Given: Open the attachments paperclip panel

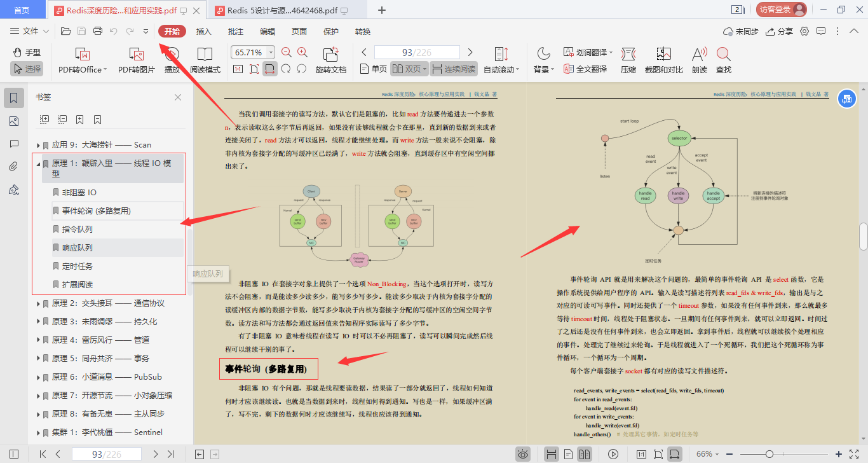Looking at the screenshot, I should pyautogui.click(x=14, y=167).
